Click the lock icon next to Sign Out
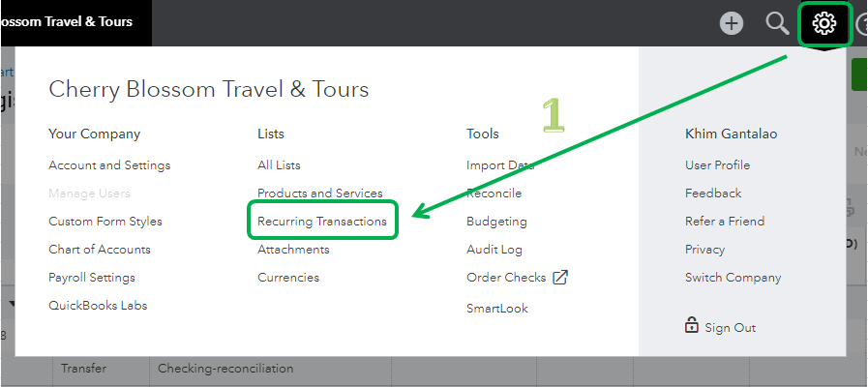The height and width of the screenshot is (387, 868). coord(692,325)
